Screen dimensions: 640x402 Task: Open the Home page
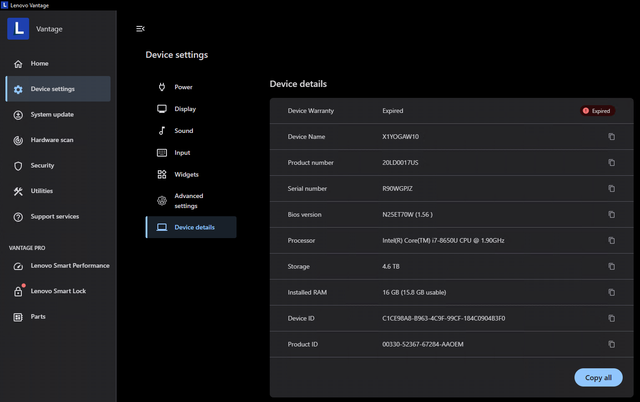tap(58, 64)
